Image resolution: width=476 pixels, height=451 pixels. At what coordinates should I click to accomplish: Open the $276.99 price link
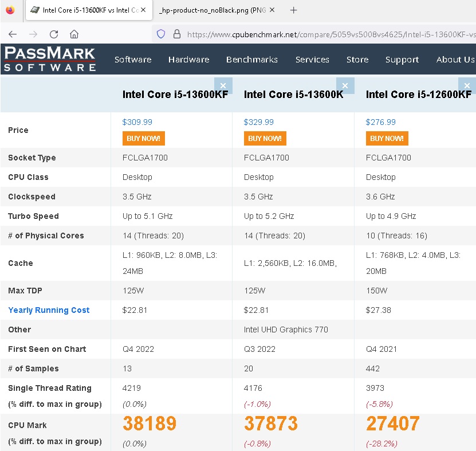[381, 122]
